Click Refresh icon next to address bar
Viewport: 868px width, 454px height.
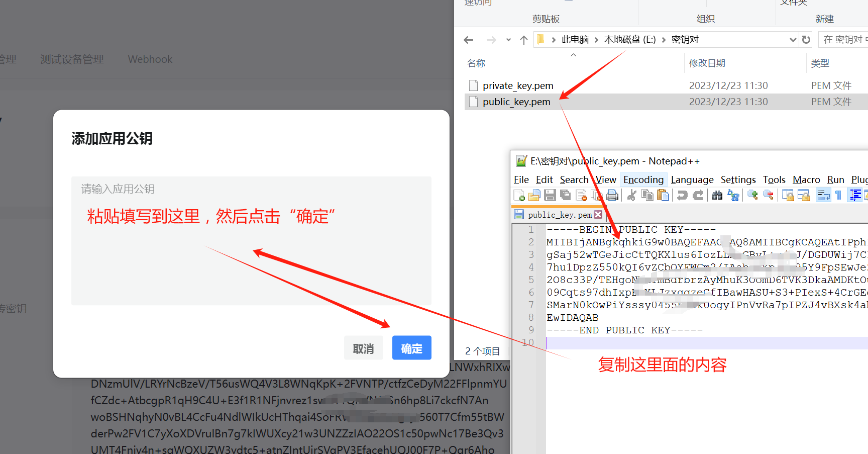806,40
